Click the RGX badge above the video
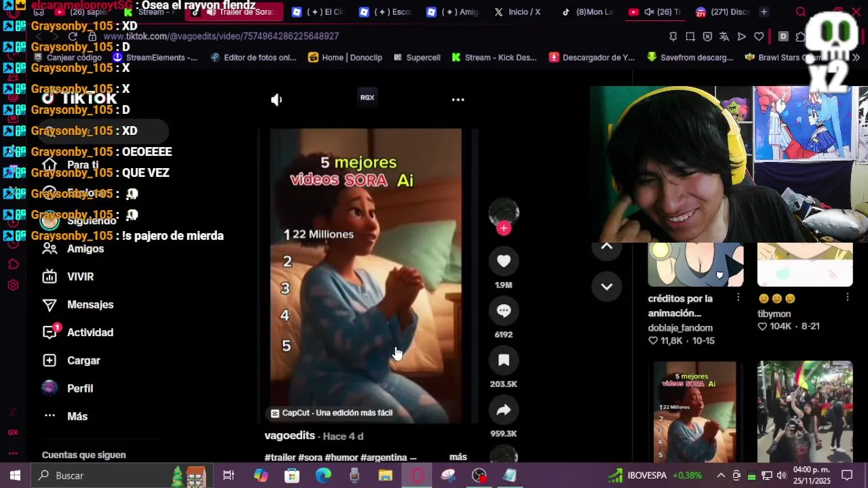 click(367, 98)
